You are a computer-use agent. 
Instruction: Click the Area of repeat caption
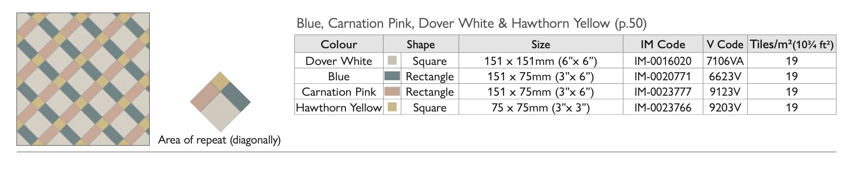tap(219, 140)
